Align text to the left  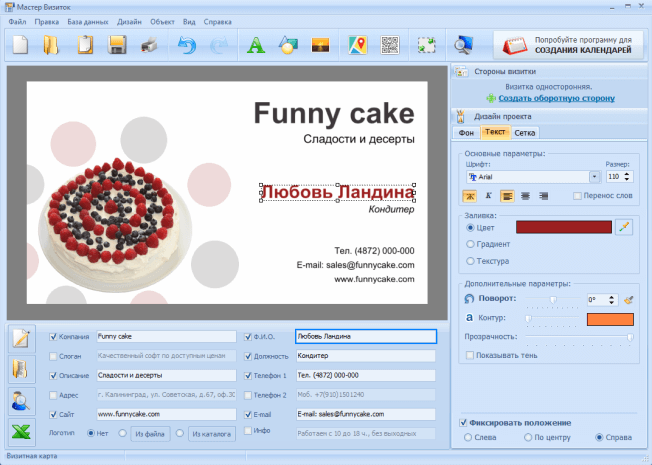(x=507, y=196)
